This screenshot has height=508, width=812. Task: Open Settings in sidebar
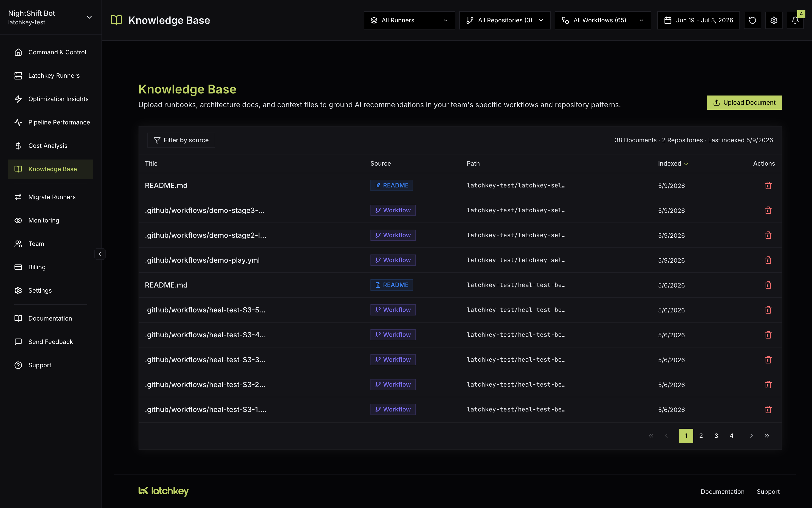pos(51,290)
